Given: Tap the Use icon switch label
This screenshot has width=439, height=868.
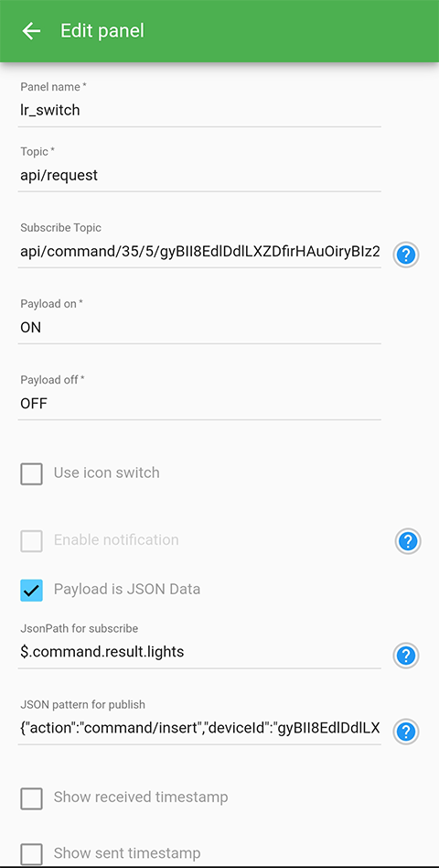Looking at the screenshot, I should tap(107, 472).
